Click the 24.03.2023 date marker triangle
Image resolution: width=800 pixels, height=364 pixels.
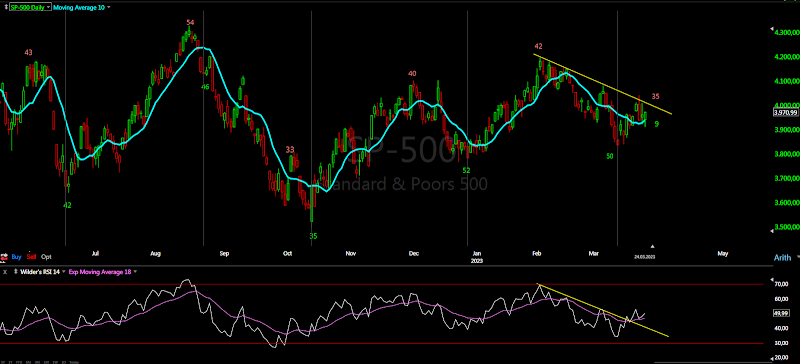[x=652, y=246]
